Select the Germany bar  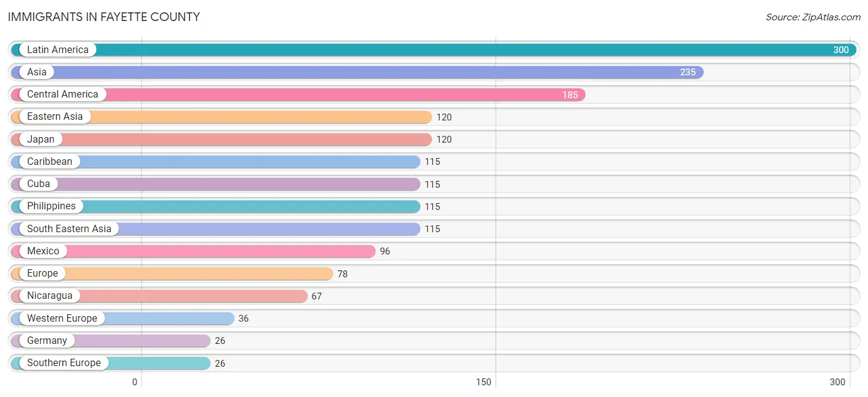point(111,341)
